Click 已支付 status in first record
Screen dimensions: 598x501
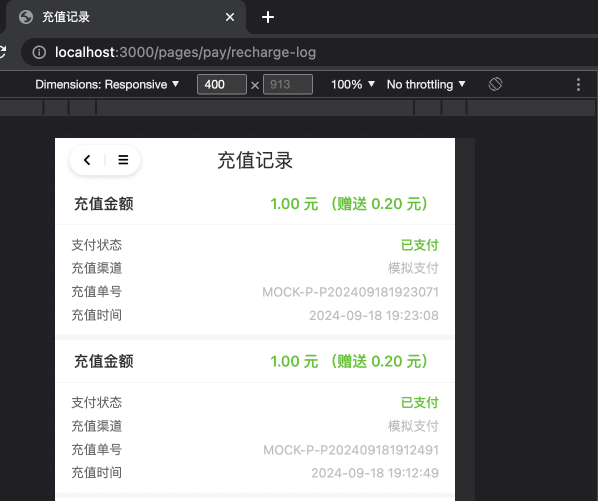(420, 245)
